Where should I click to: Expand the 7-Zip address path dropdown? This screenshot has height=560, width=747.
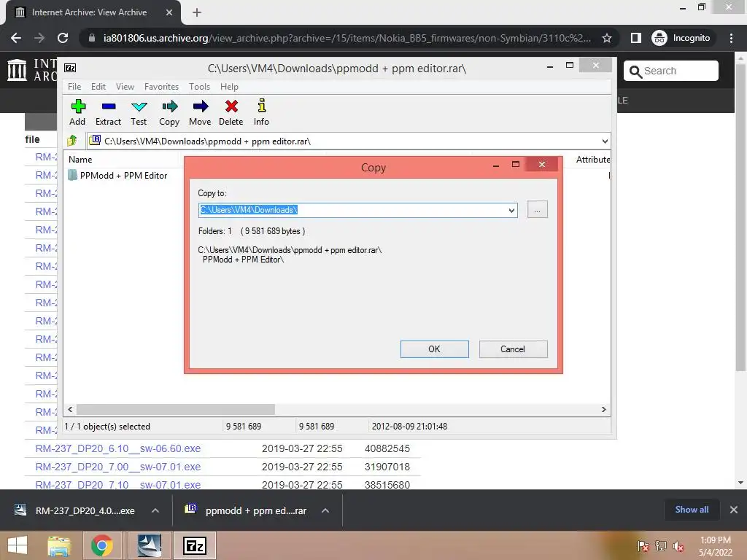tap(605, 141)
